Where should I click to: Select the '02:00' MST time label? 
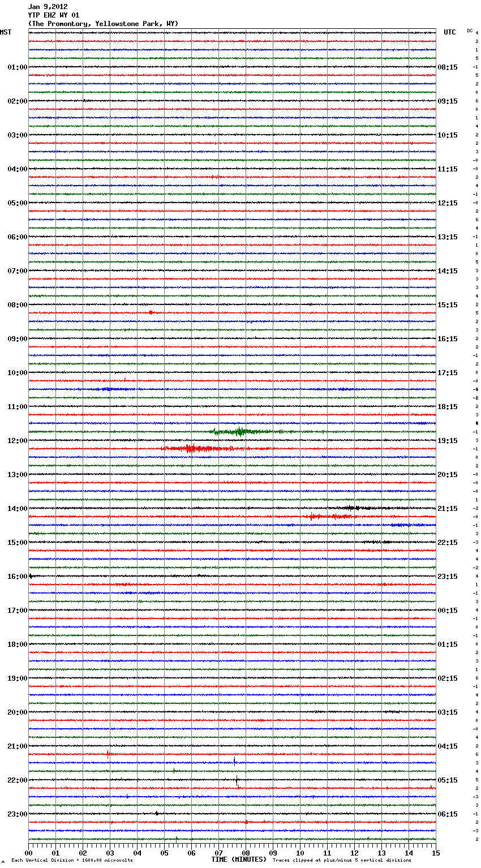coord(18,101)
